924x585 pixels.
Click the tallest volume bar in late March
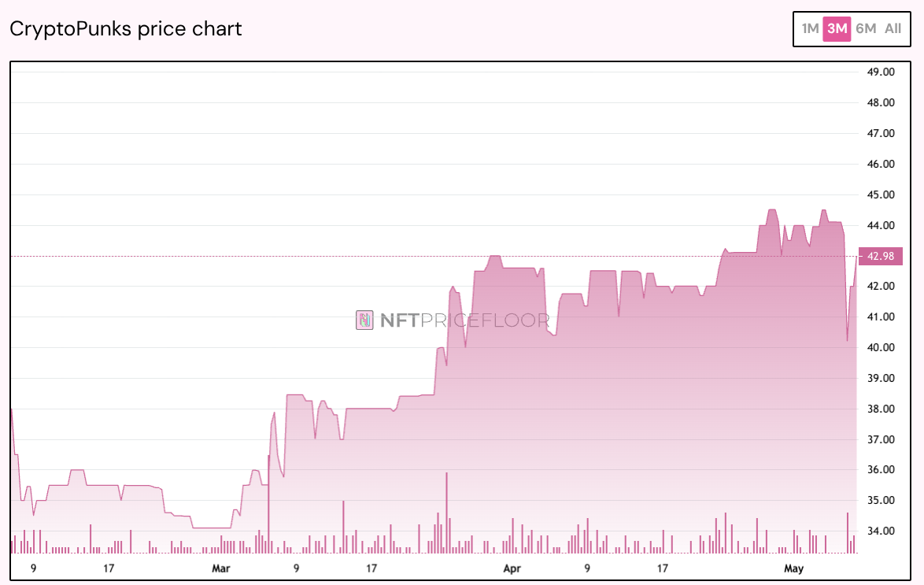447,513
